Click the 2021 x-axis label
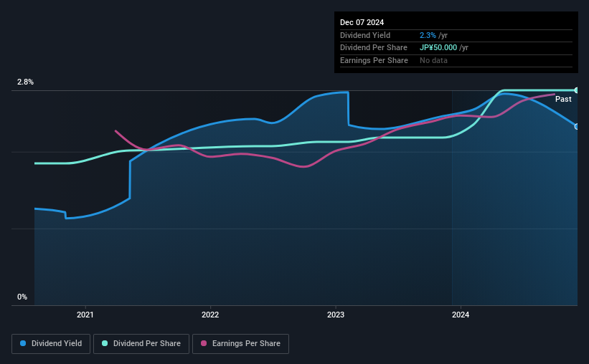Screen dimensions: 589x364 pyautogui.click(x=85, y=315)
